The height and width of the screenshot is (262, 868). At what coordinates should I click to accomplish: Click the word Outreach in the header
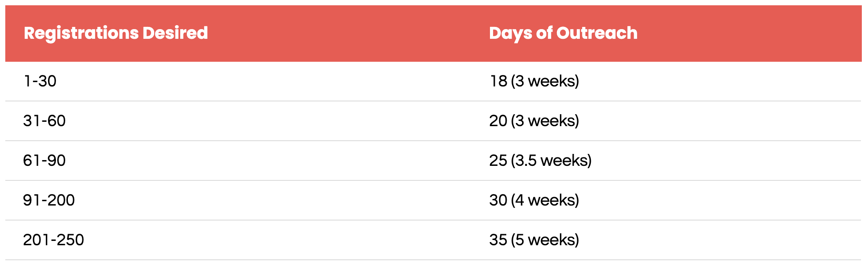click(597, 33)
